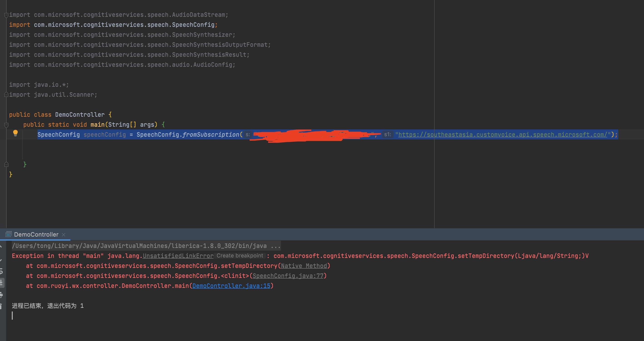Click the import java.io.* line

tap(39, 85)
